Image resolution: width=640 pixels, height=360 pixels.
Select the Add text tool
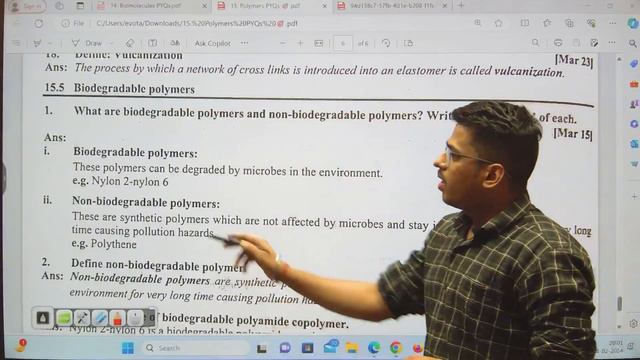click(x=153, y=43)
